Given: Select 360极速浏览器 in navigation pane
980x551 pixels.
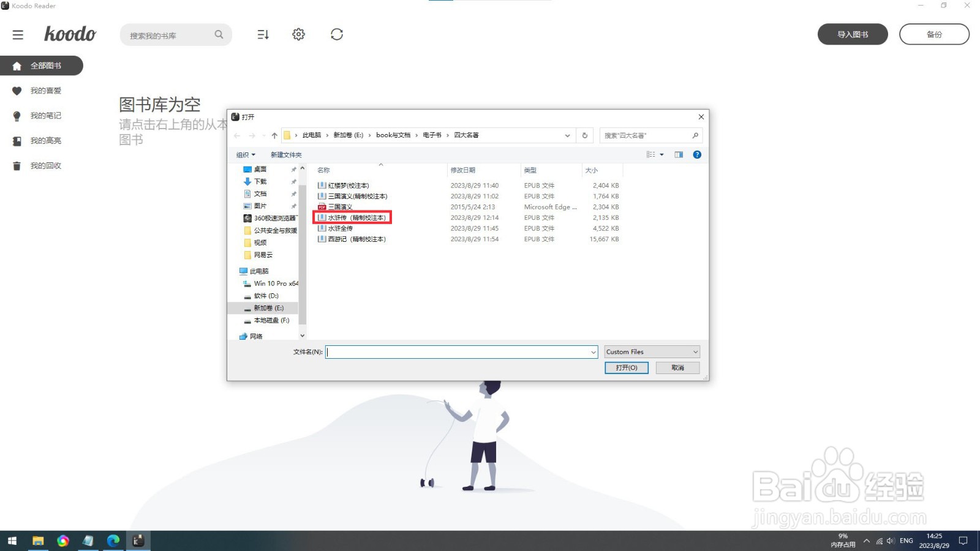Looking at the screenshot, I should coord(270,219).
